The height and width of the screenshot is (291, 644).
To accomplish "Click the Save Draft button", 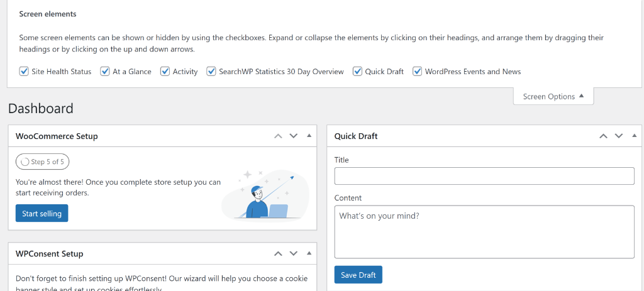I will pos(358,275).
